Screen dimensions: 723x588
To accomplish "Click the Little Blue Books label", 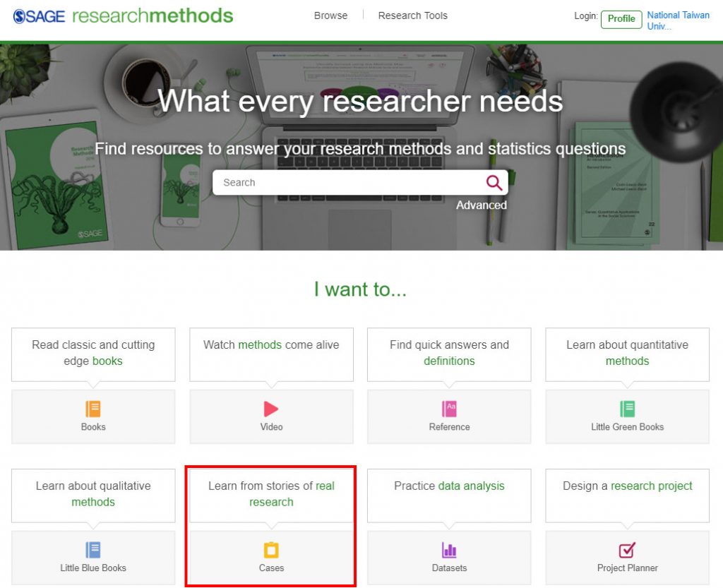I will click(x=93, y=568).
